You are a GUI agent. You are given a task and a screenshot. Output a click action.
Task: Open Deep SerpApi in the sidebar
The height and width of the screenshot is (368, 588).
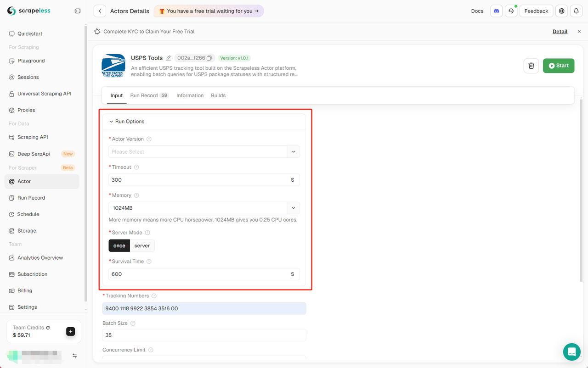click(42, 154)
